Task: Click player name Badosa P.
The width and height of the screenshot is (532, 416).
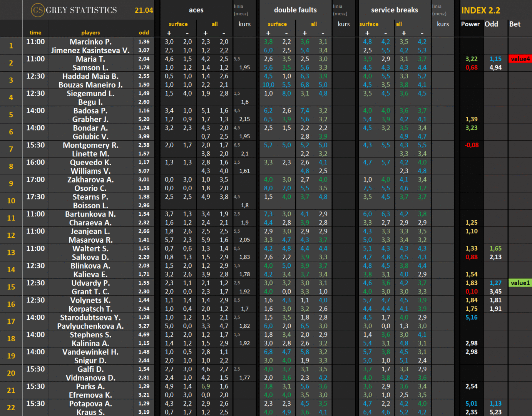Action: coord(90,111)
